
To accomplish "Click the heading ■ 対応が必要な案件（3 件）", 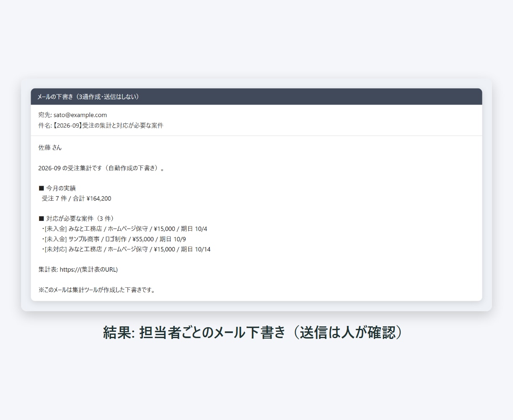I will pyautogui.click(x=76, y=218).
